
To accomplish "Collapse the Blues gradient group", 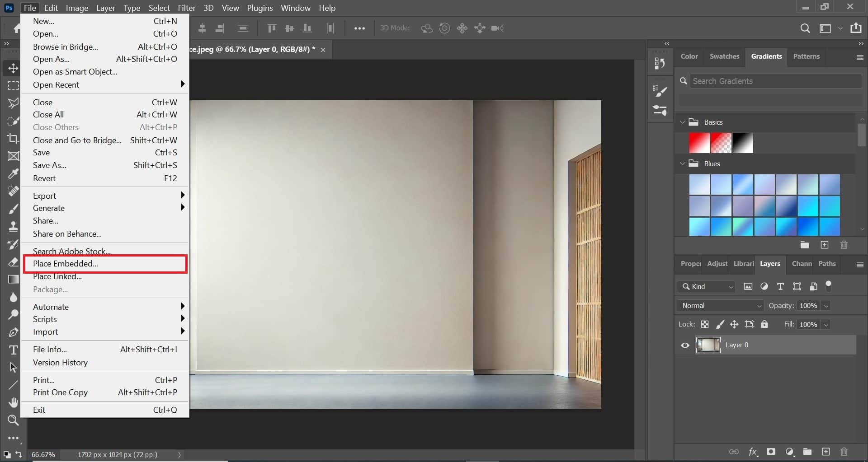I will tap(683, 163).
